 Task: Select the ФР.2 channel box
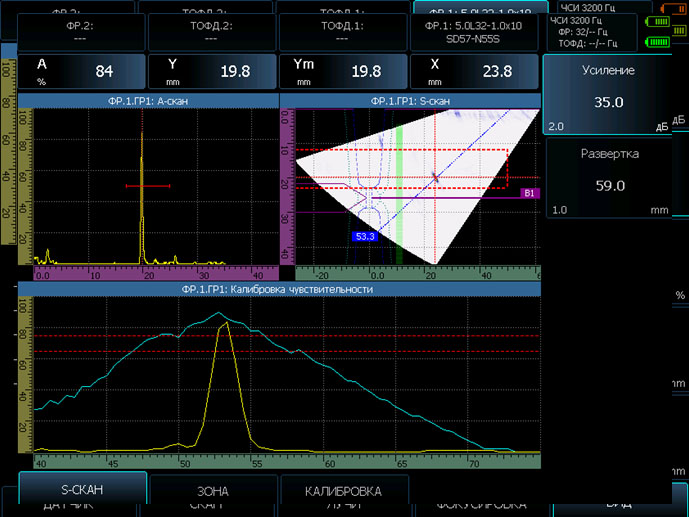[80, 32]
